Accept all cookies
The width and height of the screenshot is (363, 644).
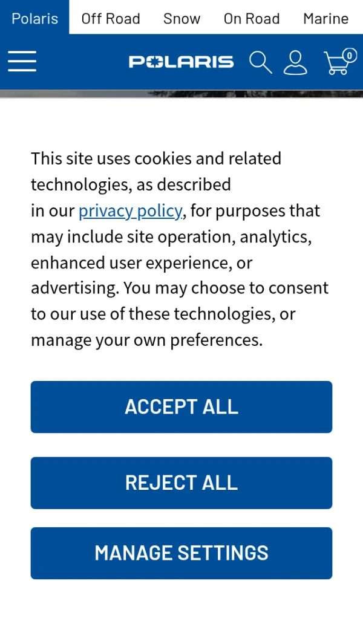(181, 407)
